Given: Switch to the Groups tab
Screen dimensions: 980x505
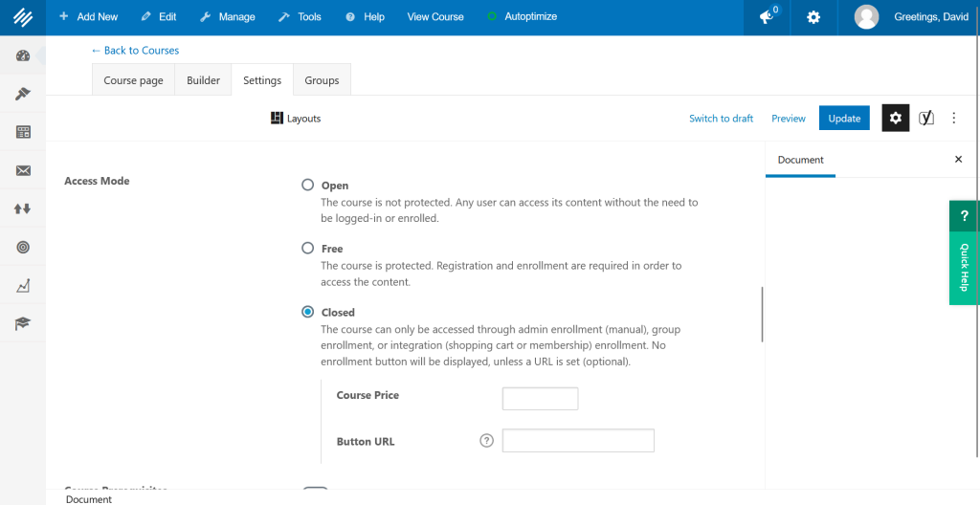Looking at the screenshot, I should [322, 79].
